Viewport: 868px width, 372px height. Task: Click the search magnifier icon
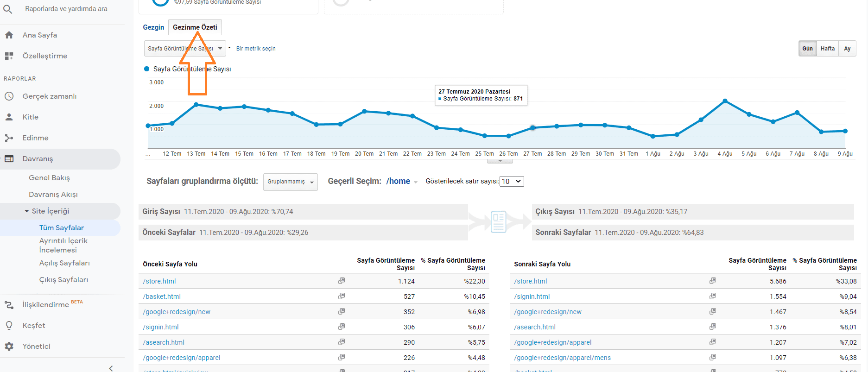8,9
